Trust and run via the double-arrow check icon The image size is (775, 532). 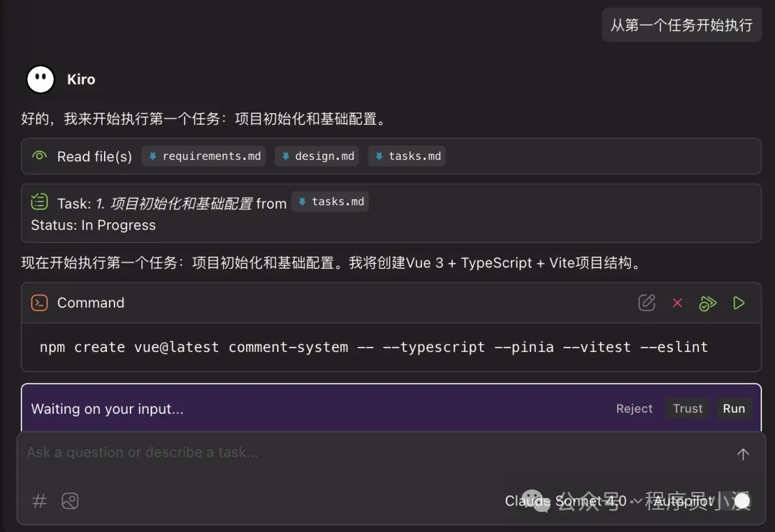[x=708, y=303]
